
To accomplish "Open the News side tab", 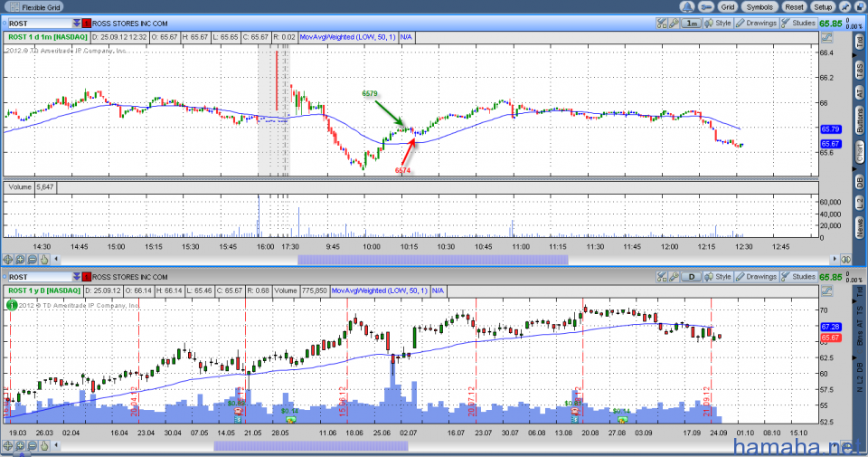I will click(x=860, y=227).
